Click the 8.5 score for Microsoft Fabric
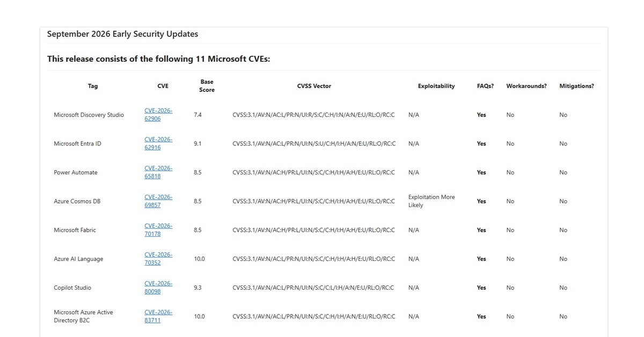644x337 pixels. coord(197,230)
